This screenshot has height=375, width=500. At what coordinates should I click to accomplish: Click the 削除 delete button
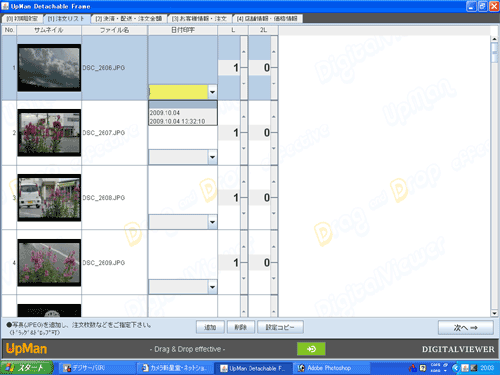tap(241, 327)
